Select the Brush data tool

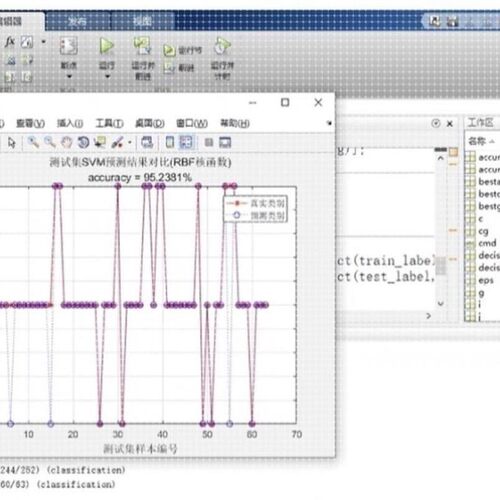pyautogui.click(x=117, y=143)
